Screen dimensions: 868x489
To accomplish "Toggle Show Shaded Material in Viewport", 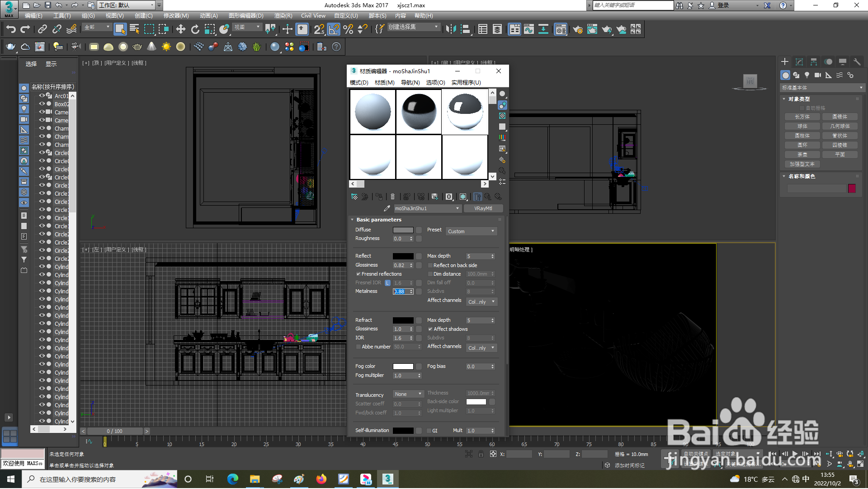I will pos(463,197).
